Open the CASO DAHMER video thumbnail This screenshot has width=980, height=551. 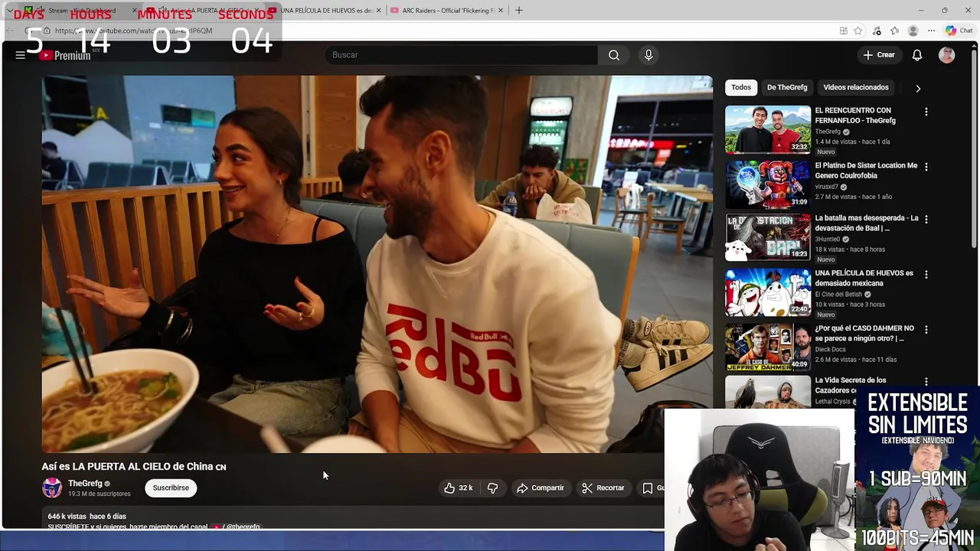point(768,348)
